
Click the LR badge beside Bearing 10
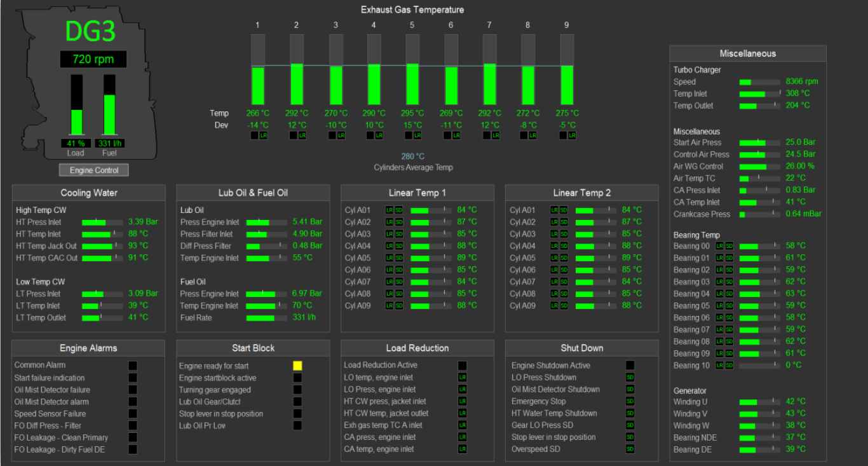pyautogui.click(x=720, y=366)
